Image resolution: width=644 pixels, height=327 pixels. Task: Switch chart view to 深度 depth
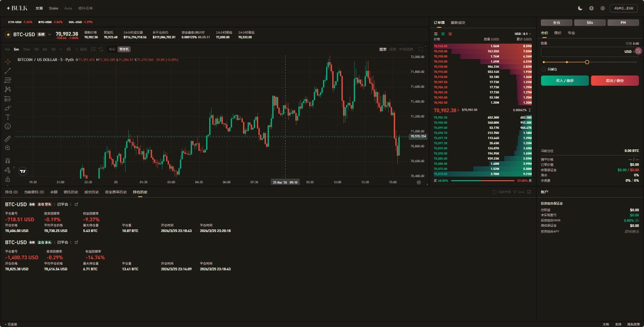coord(393,49)
